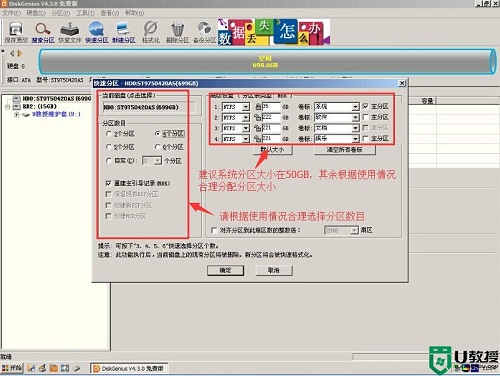
Task: Click first quick-launch icon after Start button
Action: tap(31, 368)
